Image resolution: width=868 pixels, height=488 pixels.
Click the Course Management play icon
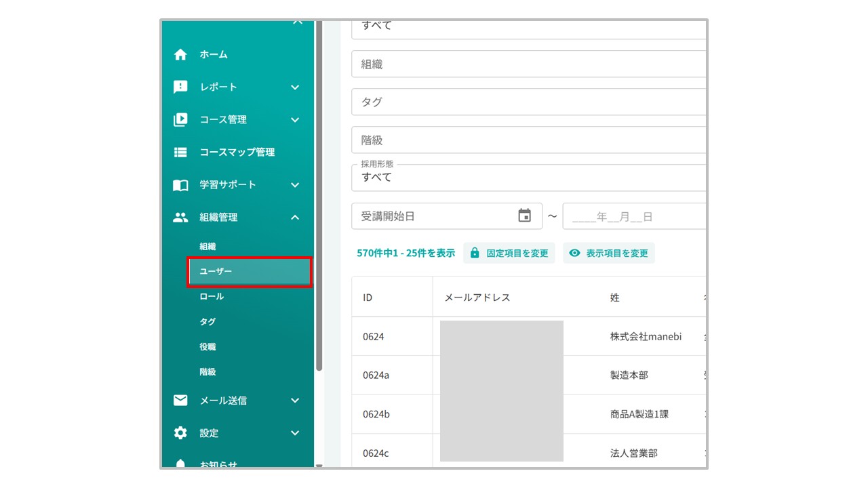(x=180, y=120)
